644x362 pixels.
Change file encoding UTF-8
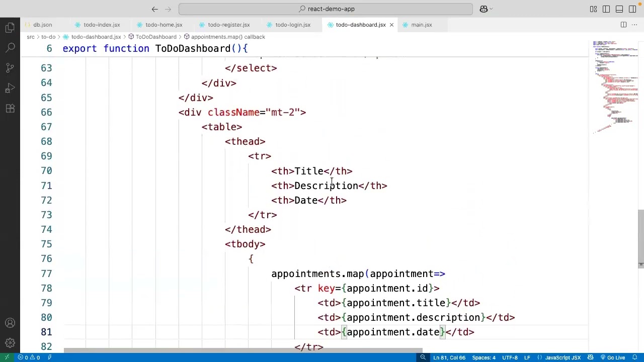pos(510,357)
